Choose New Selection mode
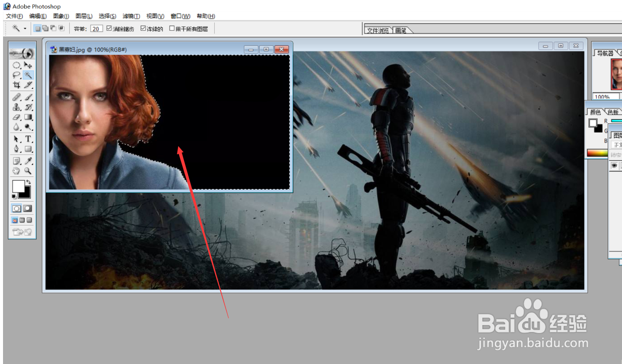 pyautogui.click(x=38, y=28)
